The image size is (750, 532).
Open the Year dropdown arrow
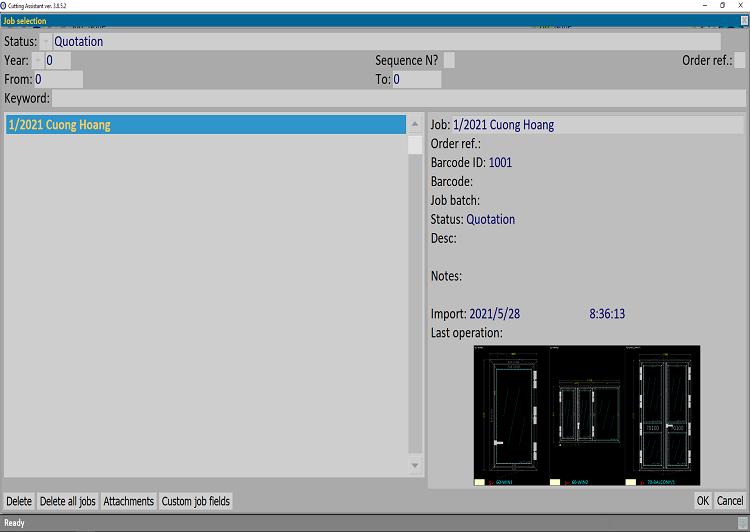click(x=38, y=61)
